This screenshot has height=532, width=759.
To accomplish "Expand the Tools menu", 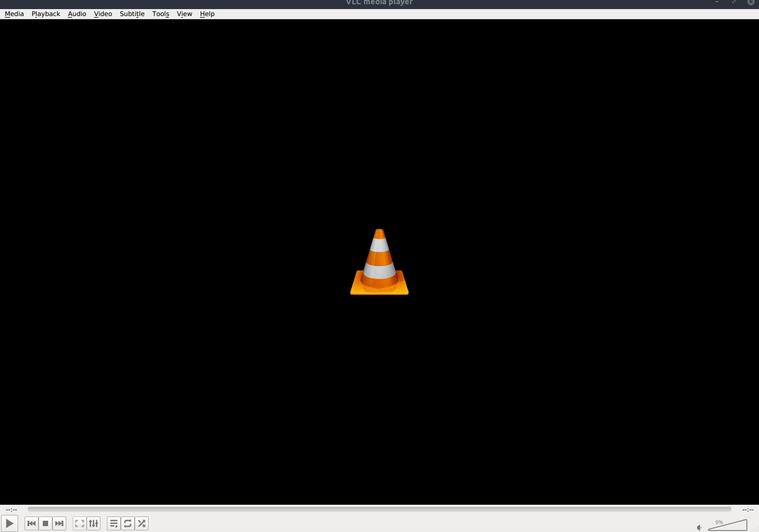I will (160, 13).
